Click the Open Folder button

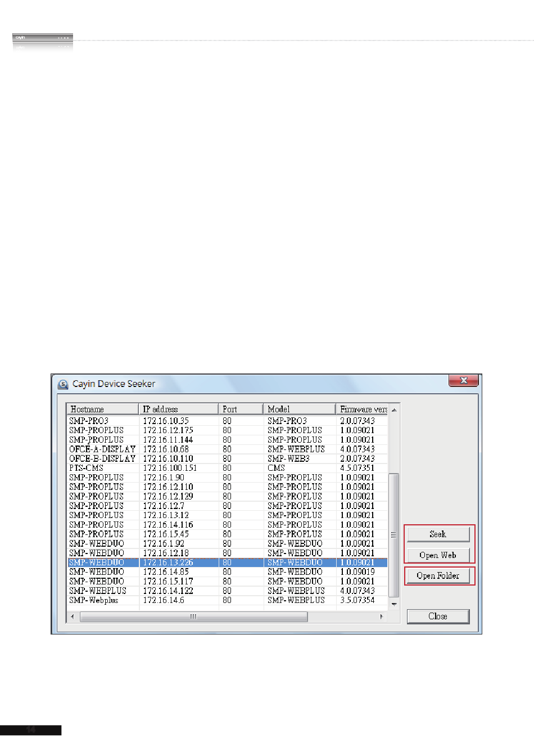click(438, 575)
